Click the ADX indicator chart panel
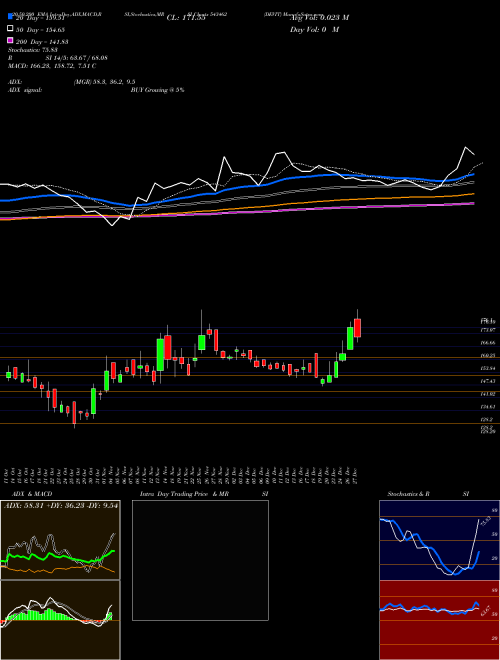The image size is (500, 660). pos(60,540)
